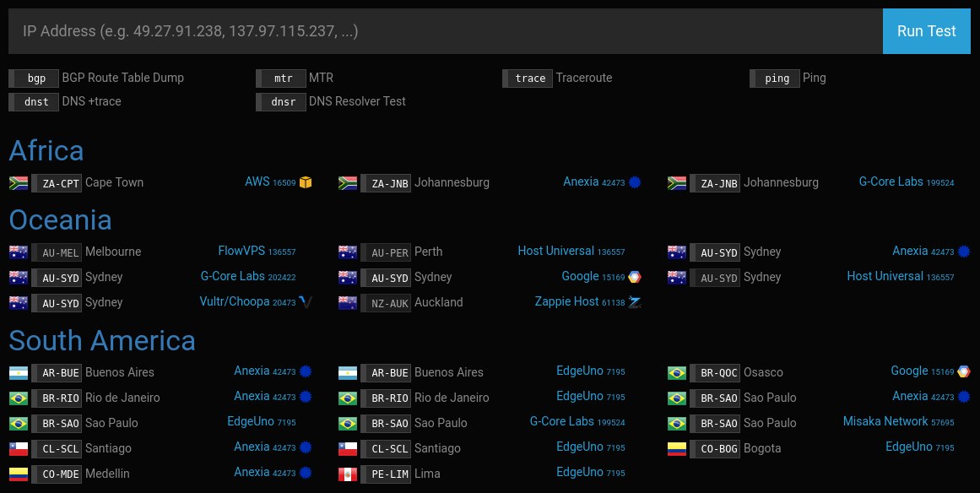
Task: Enable the ping Ping test
Action: coord(774,79)
